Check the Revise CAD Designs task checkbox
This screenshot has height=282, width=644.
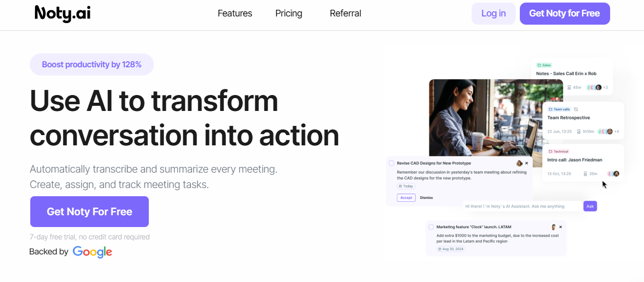click(392, 163)
